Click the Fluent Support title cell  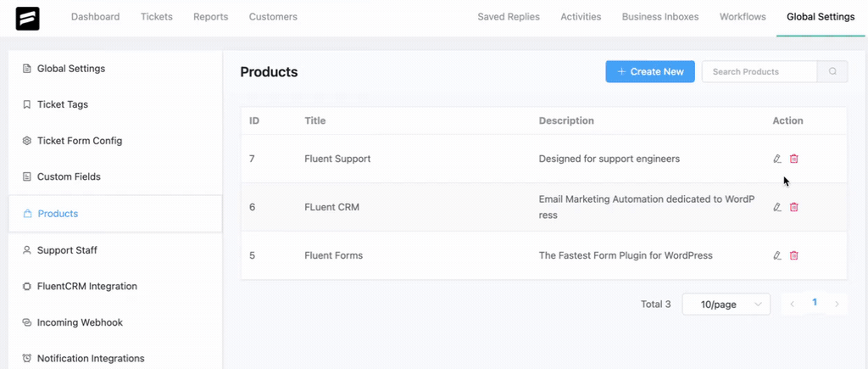pyautogui.click(x=337, y=159)
